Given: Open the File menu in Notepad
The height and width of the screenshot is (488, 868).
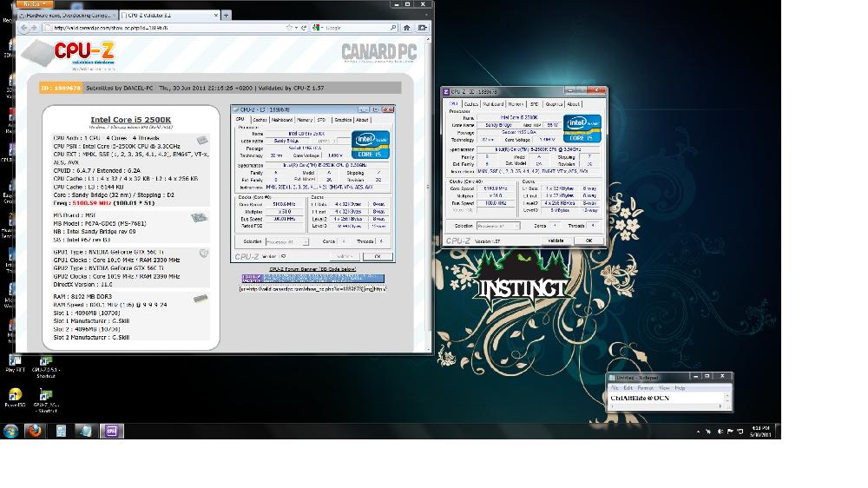Looking at the screenshot, I should [615, 388].
